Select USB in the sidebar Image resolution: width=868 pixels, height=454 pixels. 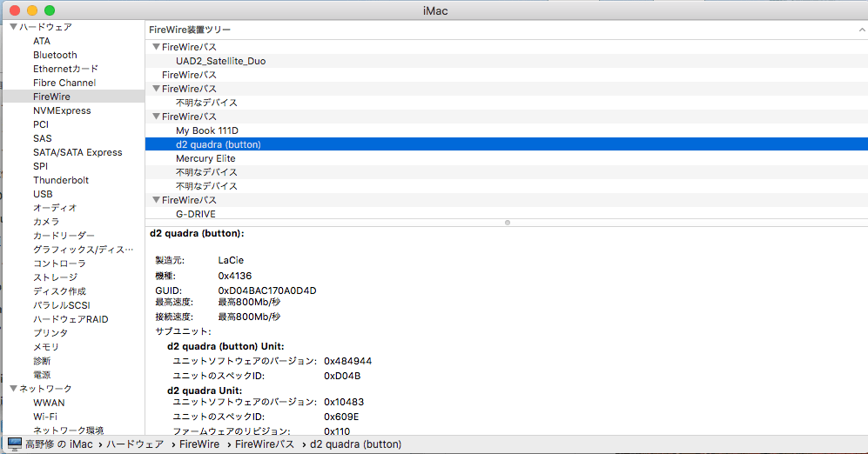[43, 194]
